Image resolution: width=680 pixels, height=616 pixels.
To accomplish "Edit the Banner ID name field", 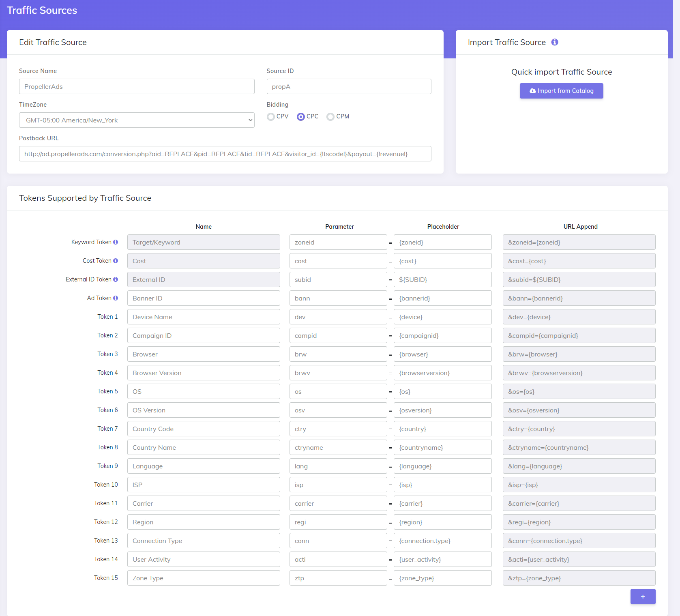I will point(204,298).
